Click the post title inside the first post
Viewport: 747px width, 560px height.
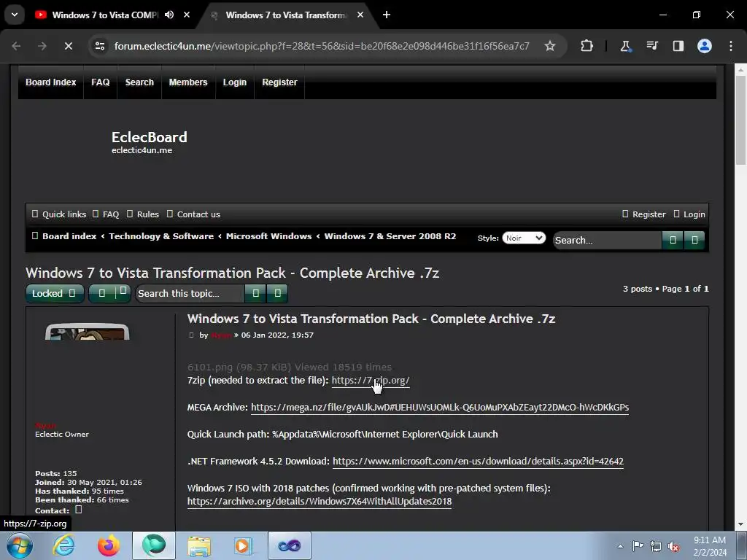371,319
